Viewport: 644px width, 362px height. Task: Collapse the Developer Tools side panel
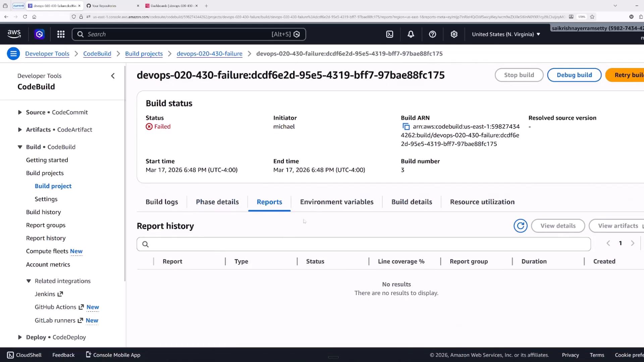point(113,76)
